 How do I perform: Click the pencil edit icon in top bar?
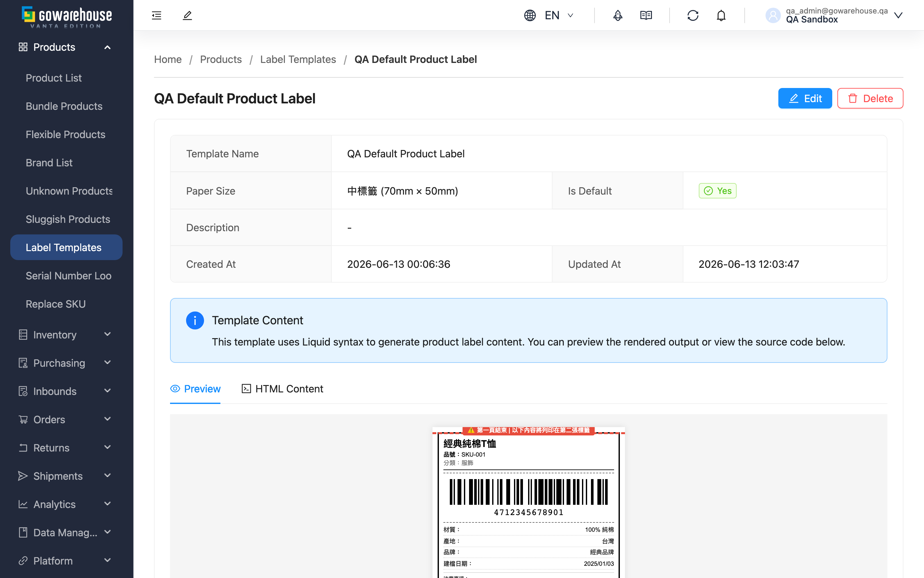point(187,15)
